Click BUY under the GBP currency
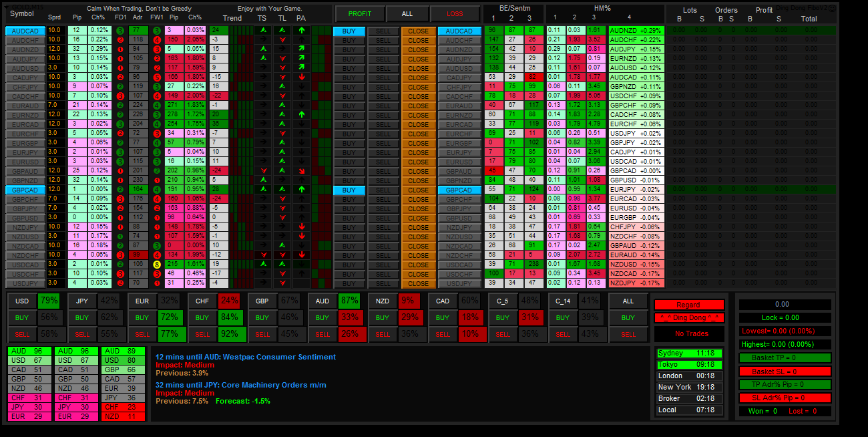 coord(262,317)
